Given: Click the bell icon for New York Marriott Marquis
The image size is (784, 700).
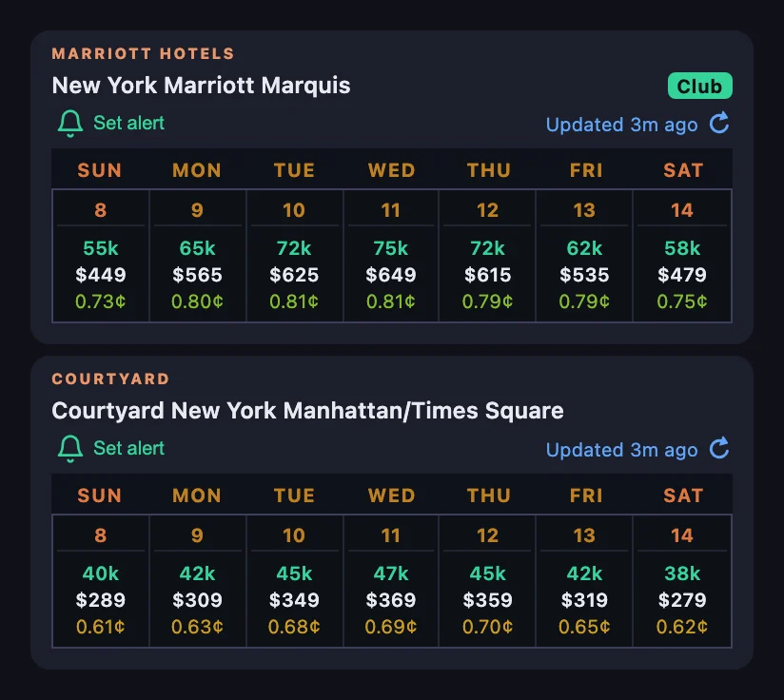Looking at the screenshot, I should pos(70,123).
